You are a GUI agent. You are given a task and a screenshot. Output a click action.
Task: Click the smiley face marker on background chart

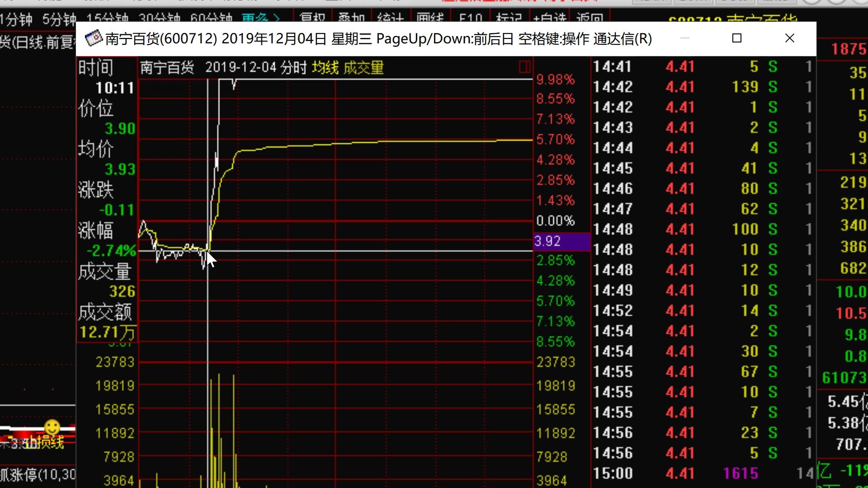coord(52,427)
